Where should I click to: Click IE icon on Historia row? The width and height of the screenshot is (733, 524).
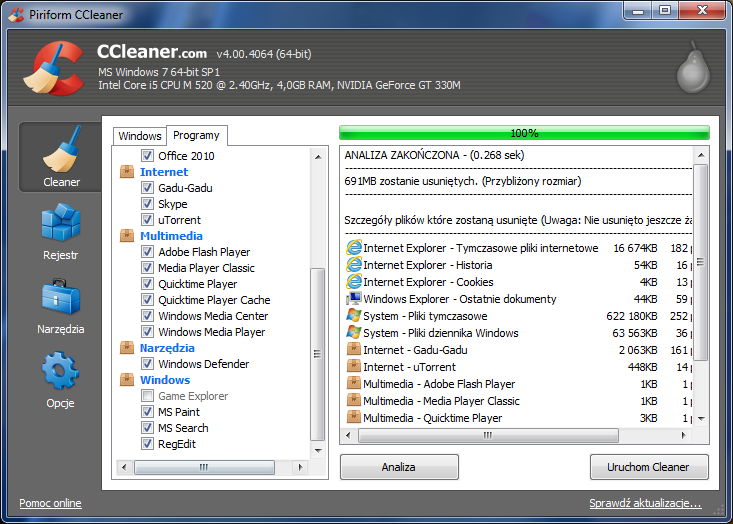point(354,265)
